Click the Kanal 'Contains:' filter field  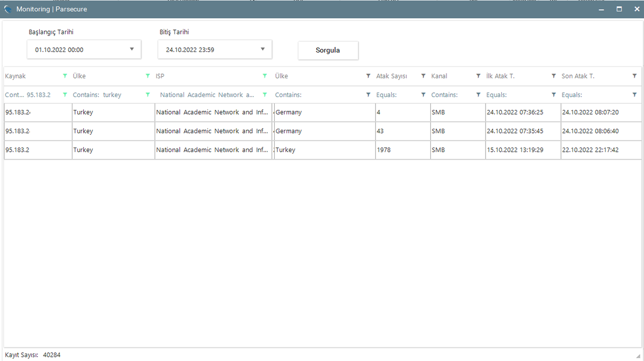(452, 95)
